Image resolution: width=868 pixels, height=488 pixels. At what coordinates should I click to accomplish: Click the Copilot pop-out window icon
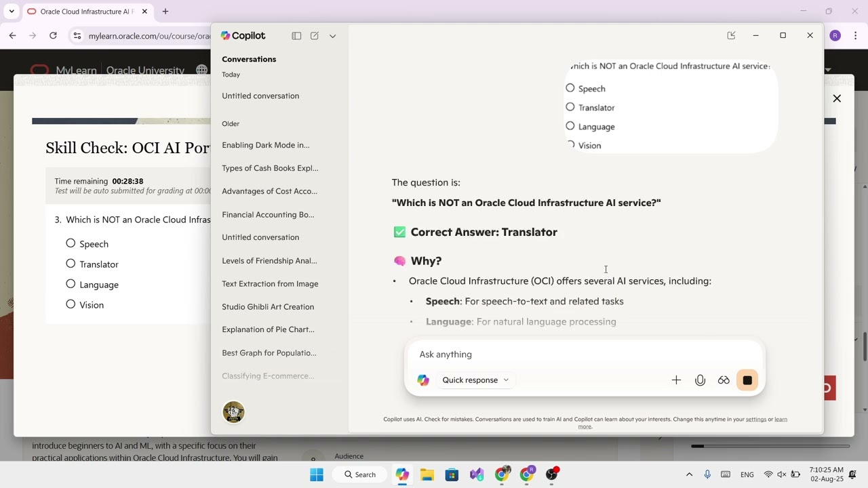coord(731,35)
